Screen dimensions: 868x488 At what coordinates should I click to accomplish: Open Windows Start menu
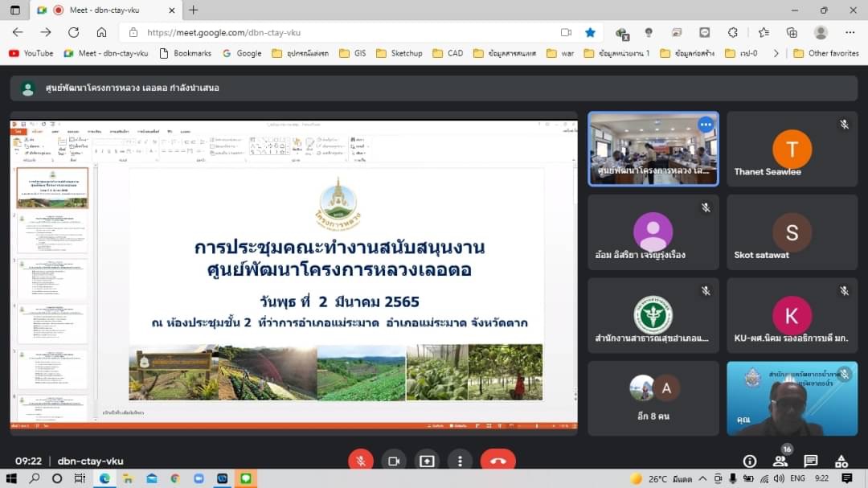[x=11, y=478]
